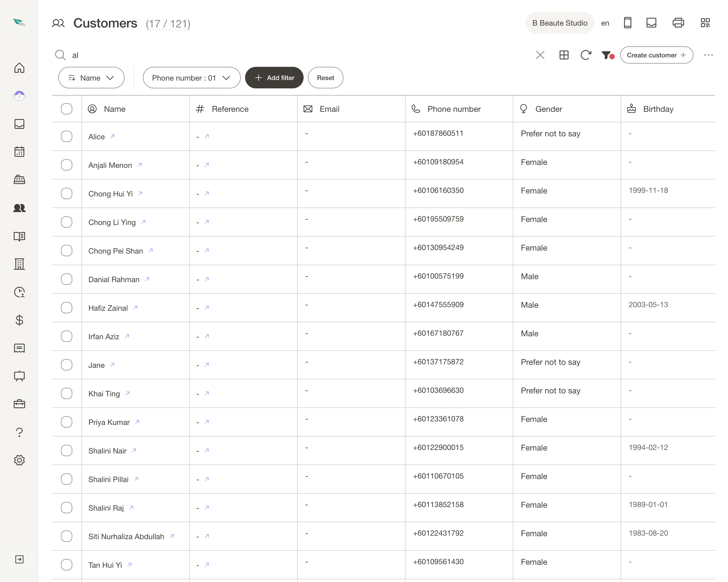Refresh the customer list
Screen dimensions: 728x582
tap(586, 55)
